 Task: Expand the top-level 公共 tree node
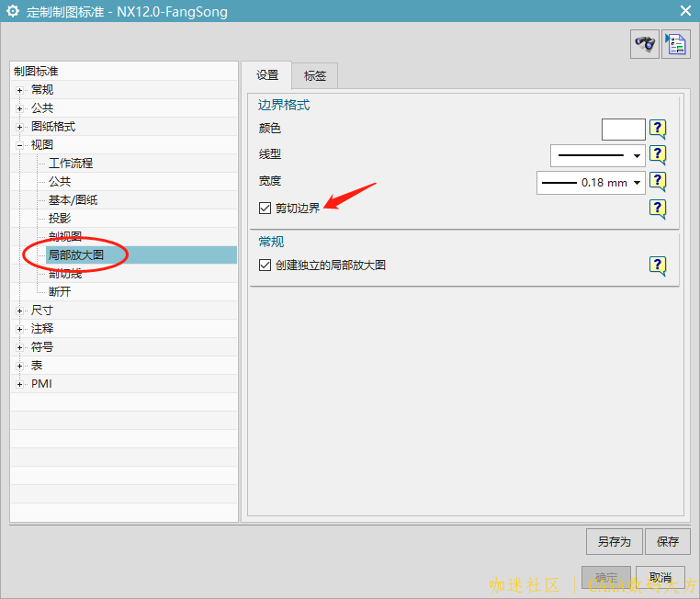[x=19, y=108]
